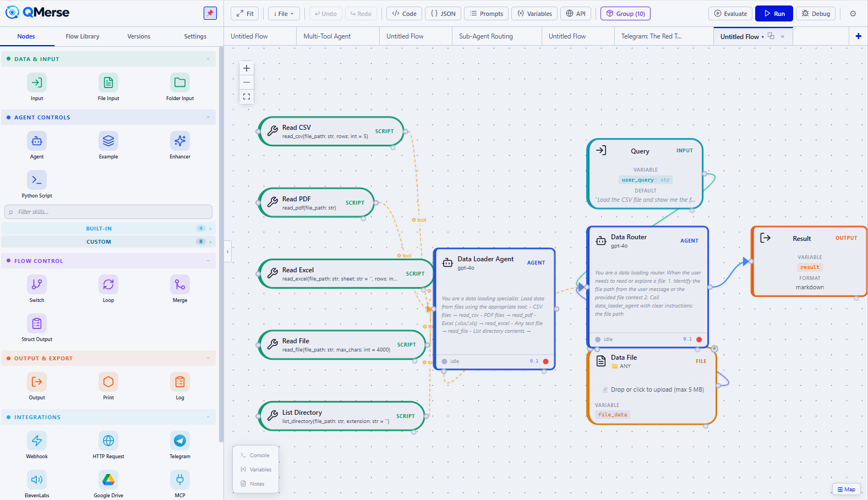Screen dimensions: 868x500
Task: Toggle the pin sidebar button
Action: (x=210, y=13)
